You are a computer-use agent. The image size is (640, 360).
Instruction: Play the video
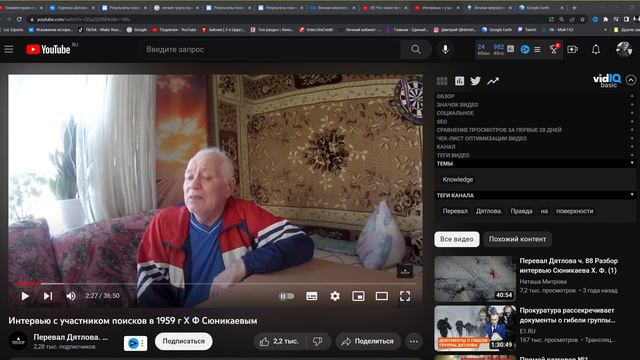25,296
